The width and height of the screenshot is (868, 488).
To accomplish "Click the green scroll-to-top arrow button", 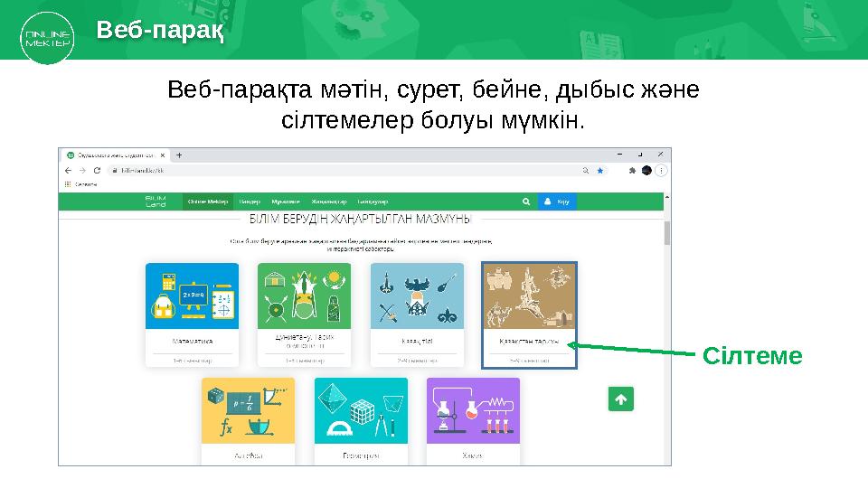I will (x=620, y=399).
